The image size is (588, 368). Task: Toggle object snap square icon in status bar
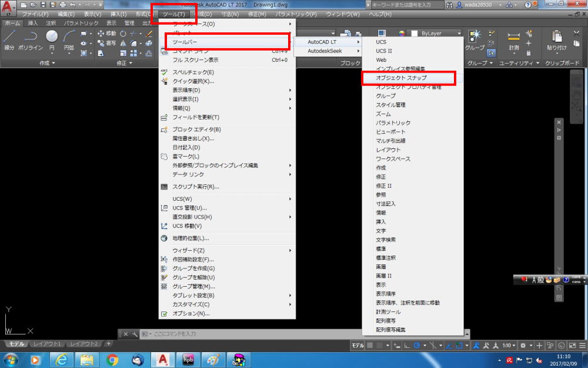click(x=459, y=346)
